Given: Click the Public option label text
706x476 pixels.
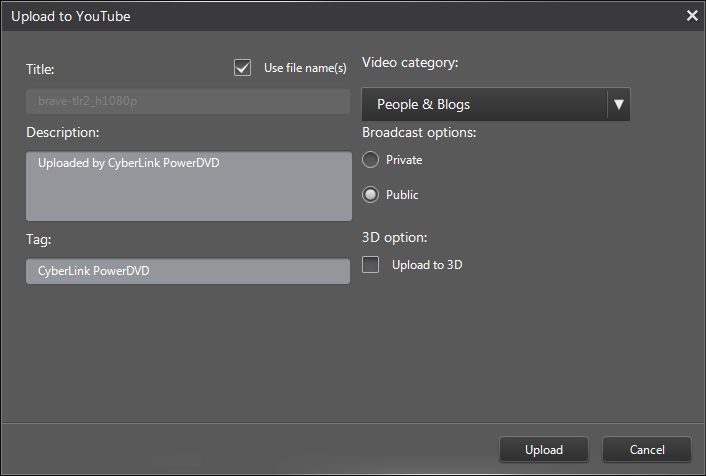Looking at the screenshot, I should (x=402, y=195).
